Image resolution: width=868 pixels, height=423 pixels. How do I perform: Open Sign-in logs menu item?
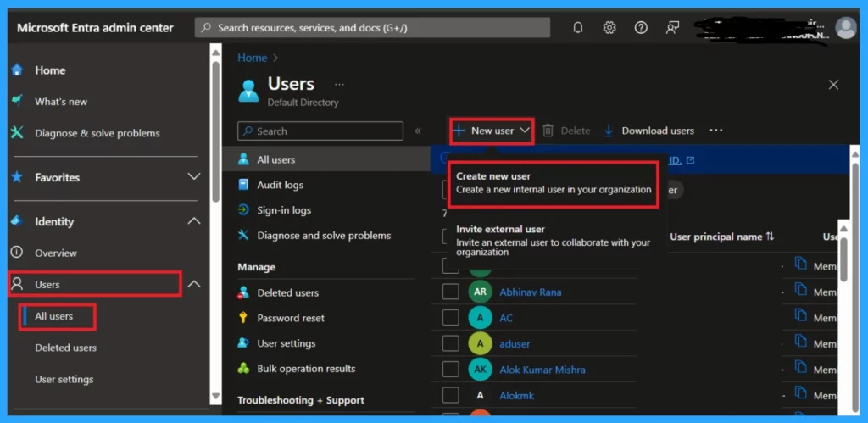pos(284,210)
